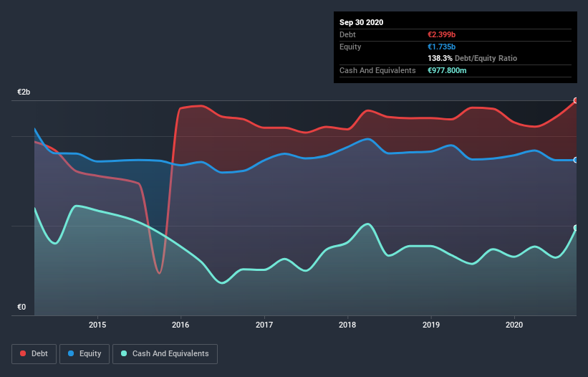The width and height of the screenshot is (588, 377).
Task: Click the red Debt endpoint marker
Action: [x=576, y=100]
